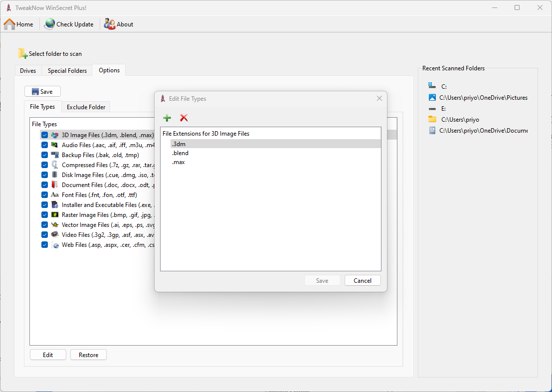Toggle the Installer and Executable Files checkbox

click(x=44, y=204)
